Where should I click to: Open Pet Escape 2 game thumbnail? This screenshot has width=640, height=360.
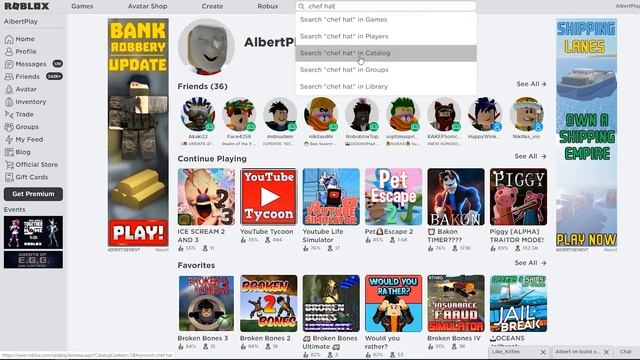[393, 197]
